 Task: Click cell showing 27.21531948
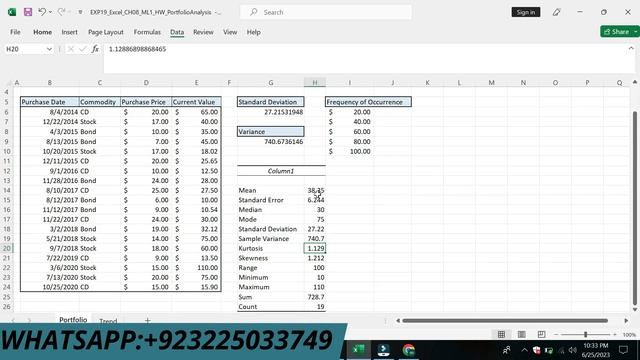271,112
